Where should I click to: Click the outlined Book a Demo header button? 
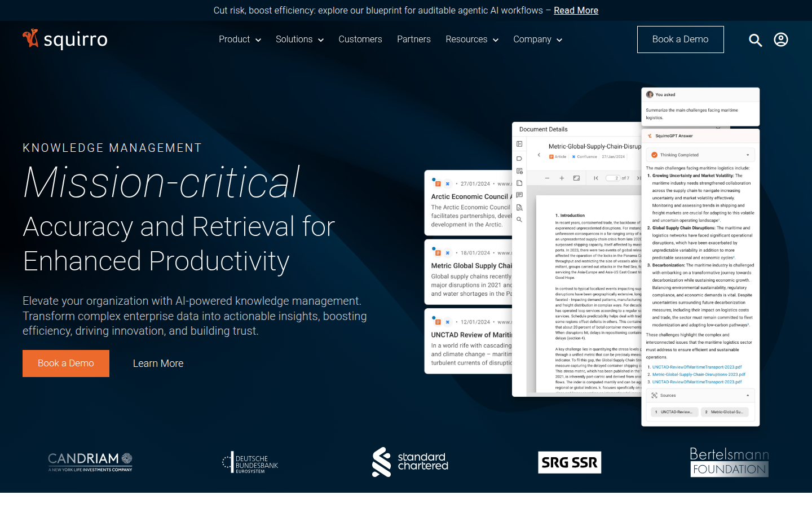pyautogui.click(x=680, y=40)
